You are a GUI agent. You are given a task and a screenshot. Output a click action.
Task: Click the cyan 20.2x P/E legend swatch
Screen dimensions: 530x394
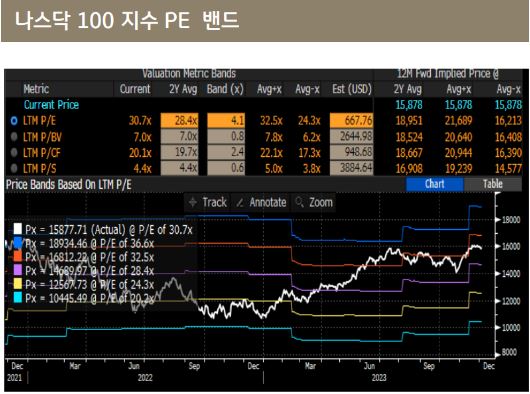tap(18, 298)
